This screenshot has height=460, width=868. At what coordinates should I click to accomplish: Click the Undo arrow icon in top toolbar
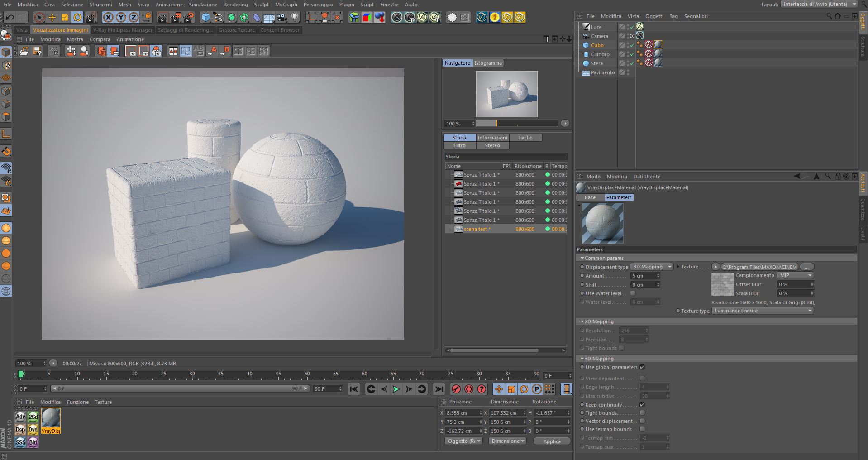pyautogui.click(x=10, y=18)
